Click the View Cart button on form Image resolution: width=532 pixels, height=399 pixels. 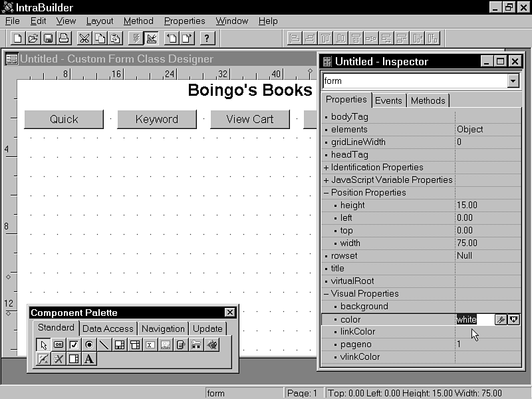[250, 119]
